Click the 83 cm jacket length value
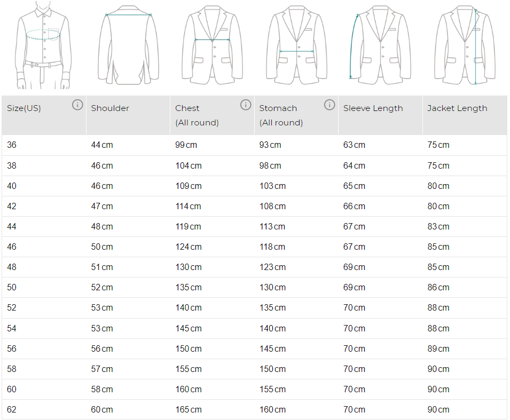This screenshot has height=420, width=510. [438, 227]
